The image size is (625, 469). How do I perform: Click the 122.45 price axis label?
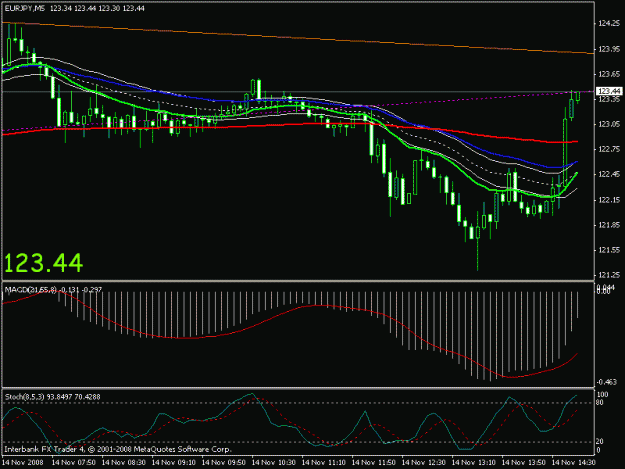click(x=609, y=175)
